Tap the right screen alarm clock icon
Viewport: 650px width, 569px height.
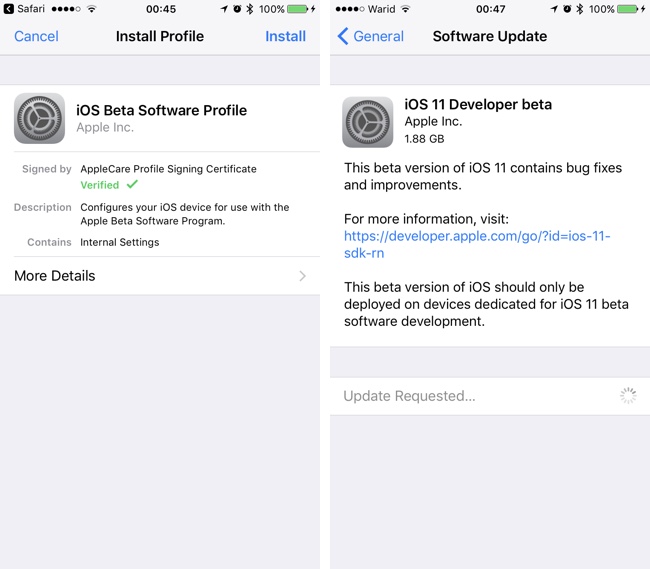coord(567,9)
